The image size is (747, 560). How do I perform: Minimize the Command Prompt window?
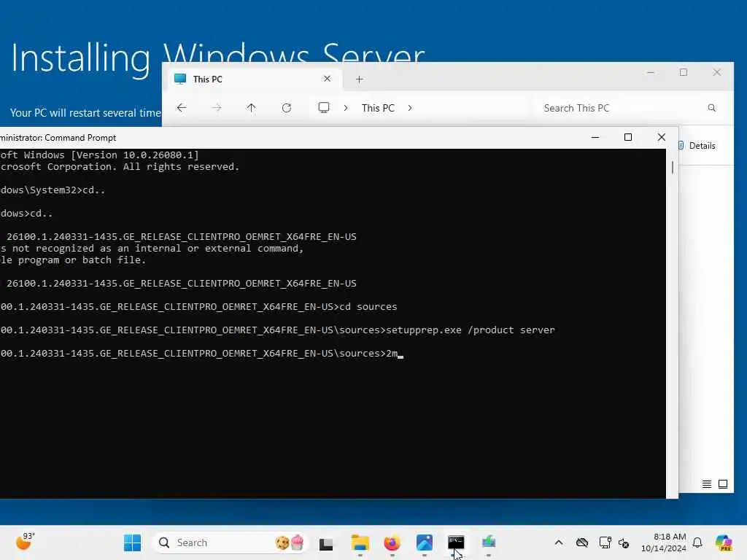(595, 137)
